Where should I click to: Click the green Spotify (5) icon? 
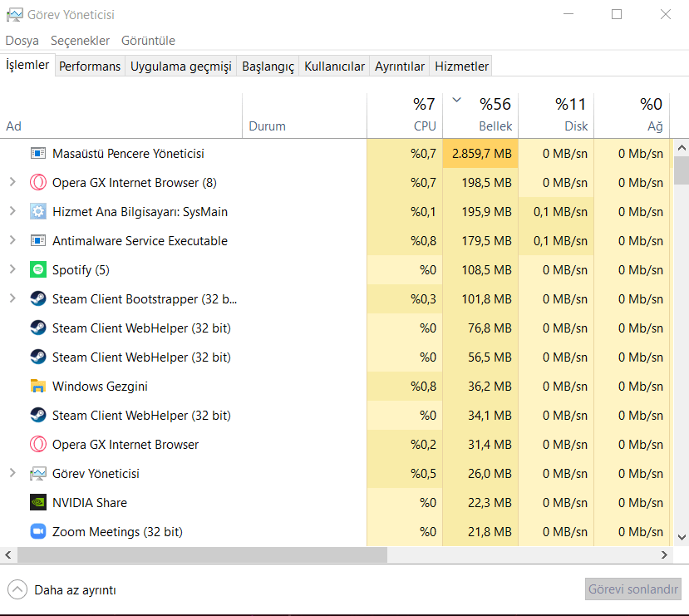pos(38,270)
